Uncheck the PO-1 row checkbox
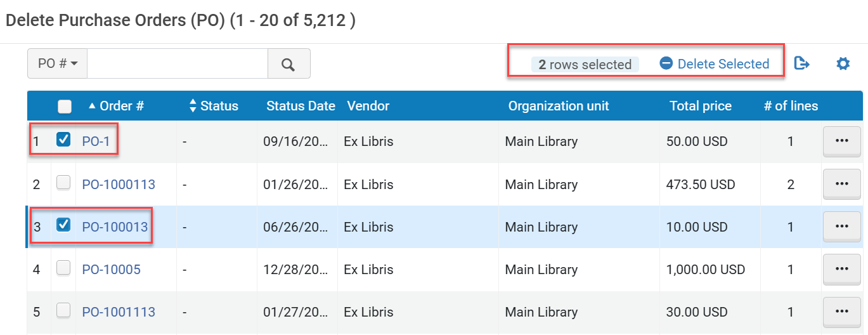Viewport: 868px width, 335px height. [63, 140]
